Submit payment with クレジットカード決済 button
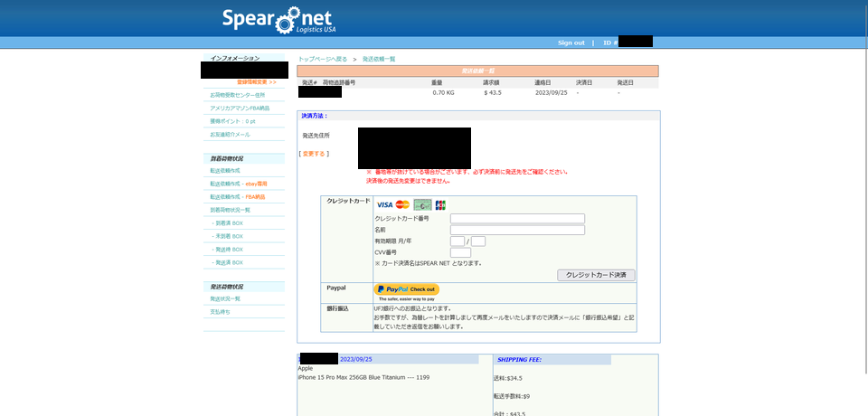The image size is (868, 416). (x=596, y=275)
